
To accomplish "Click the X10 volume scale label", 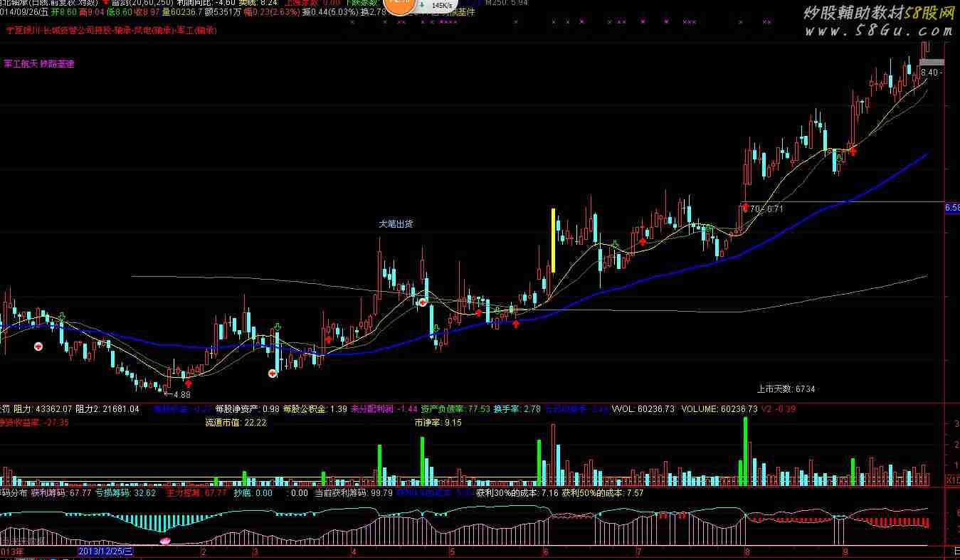I will pyautogui.click(x=951, y=480).
